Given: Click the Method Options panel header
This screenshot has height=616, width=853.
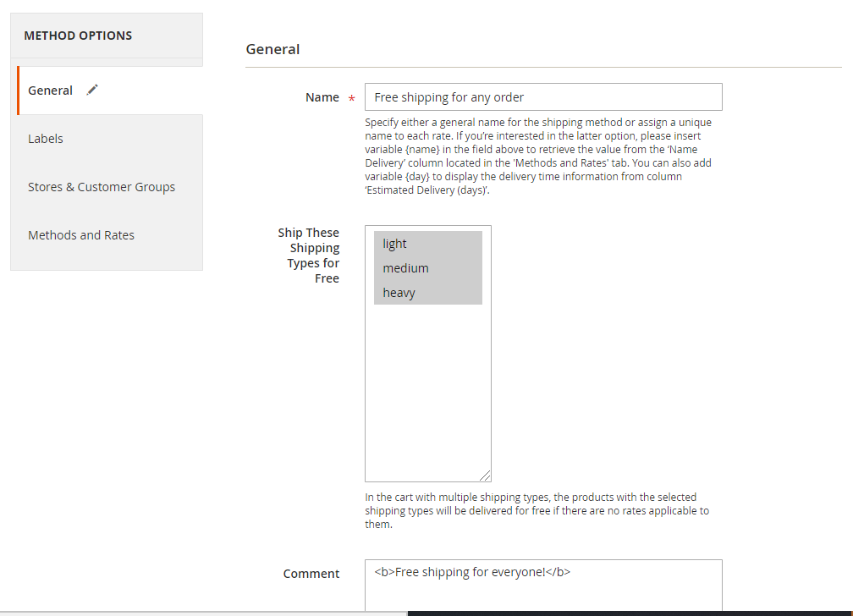Looking at the screenshot, I should pyautogui.click(x=107, y=36).
